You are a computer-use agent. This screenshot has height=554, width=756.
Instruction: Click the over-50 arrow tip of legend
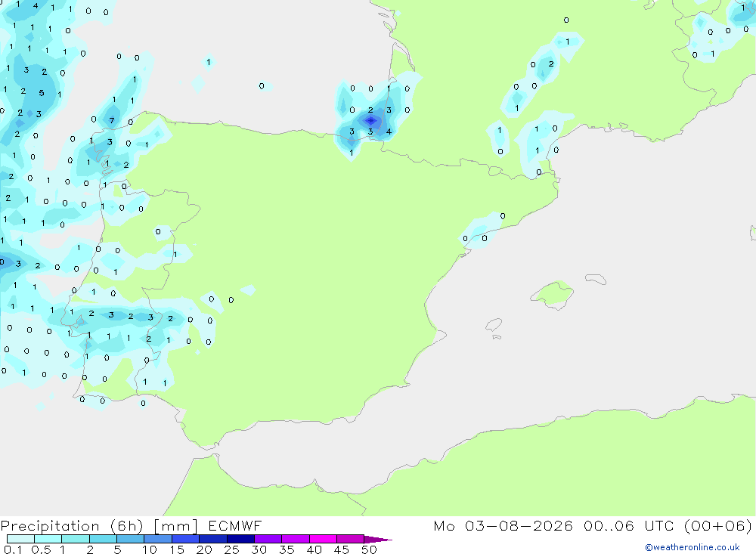pyautogui.click(x=379, y=540)
